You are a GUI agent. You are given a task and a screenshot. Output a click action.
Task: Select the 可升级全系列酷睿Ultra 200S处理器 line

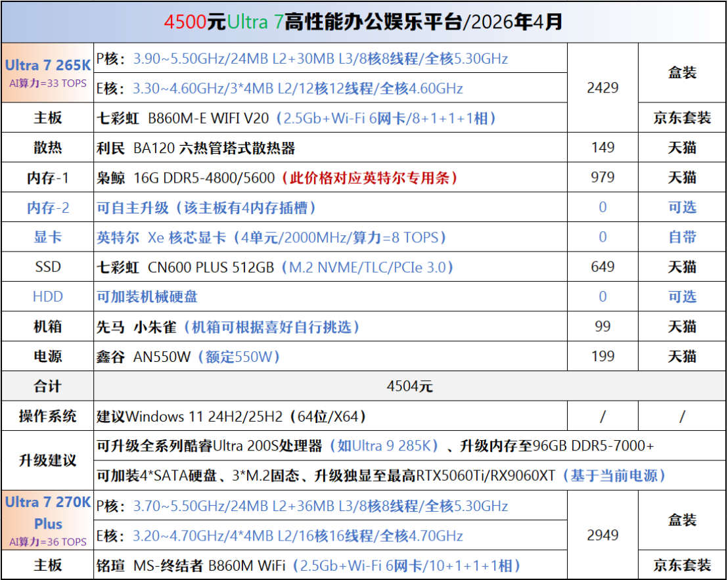pos(410,446)
